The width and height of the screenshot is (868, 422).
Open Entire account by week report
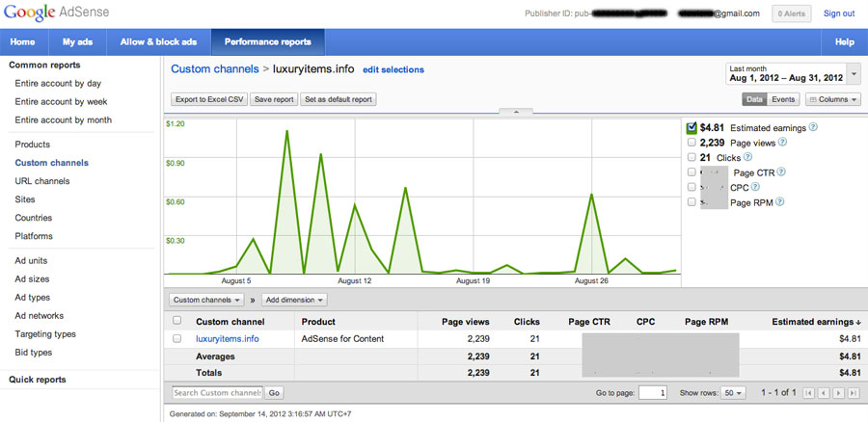click(x=61, y=102)
